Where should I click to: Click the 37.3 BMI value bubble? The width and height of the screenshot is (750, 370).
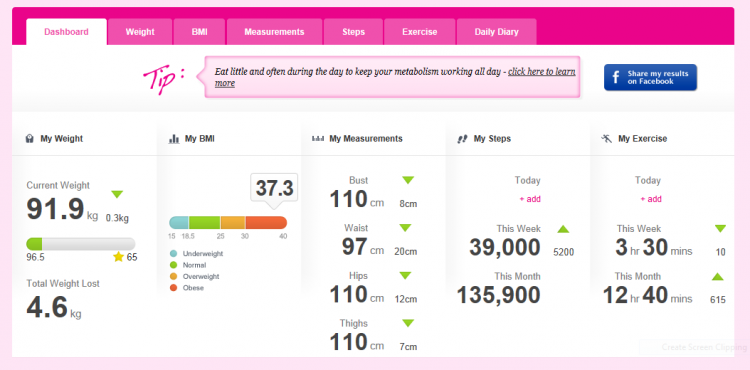(x=274, y=188)
